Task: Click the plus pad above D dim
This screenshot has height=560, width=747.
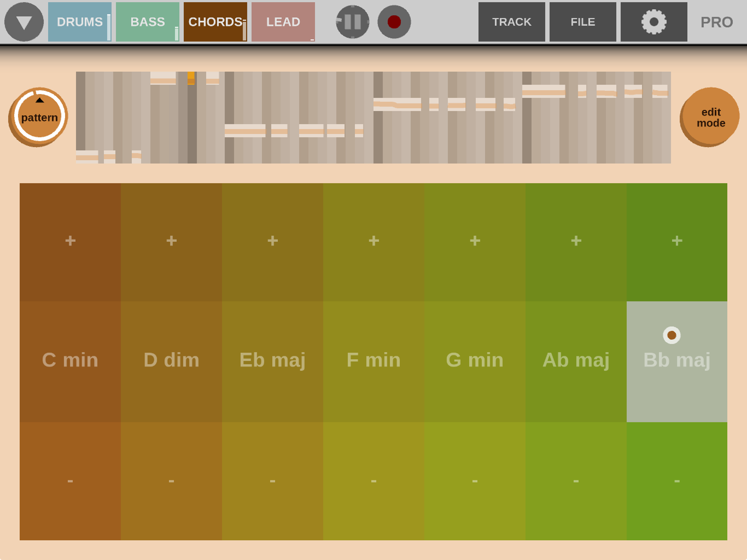Action: 171,242
